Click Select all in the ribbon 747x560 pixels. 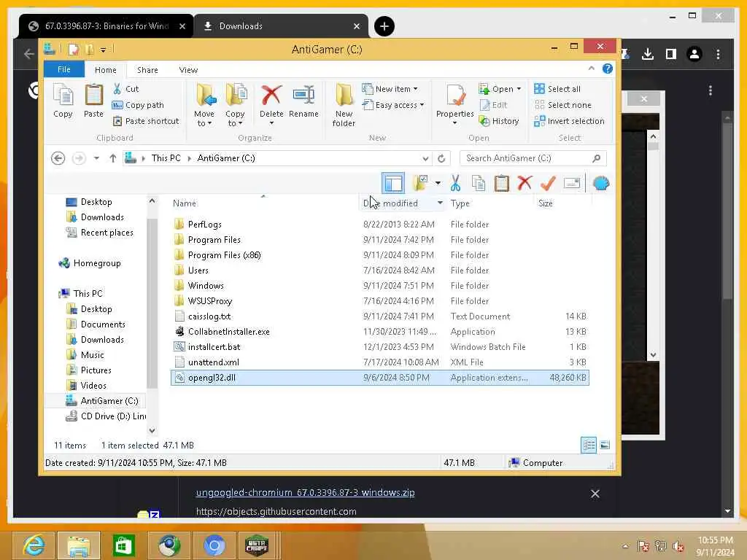coord(557,88)
